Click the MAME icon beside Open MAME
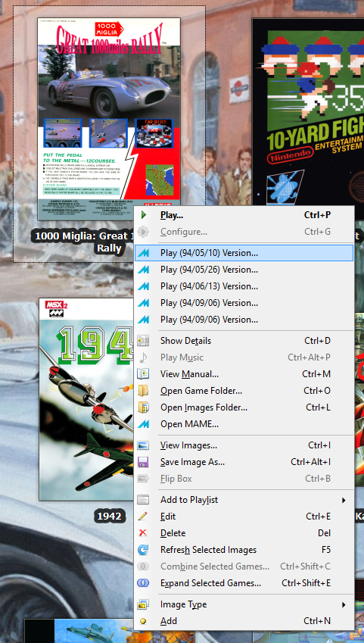The width and height of the screenshot is (364, 643). point(143,424)
